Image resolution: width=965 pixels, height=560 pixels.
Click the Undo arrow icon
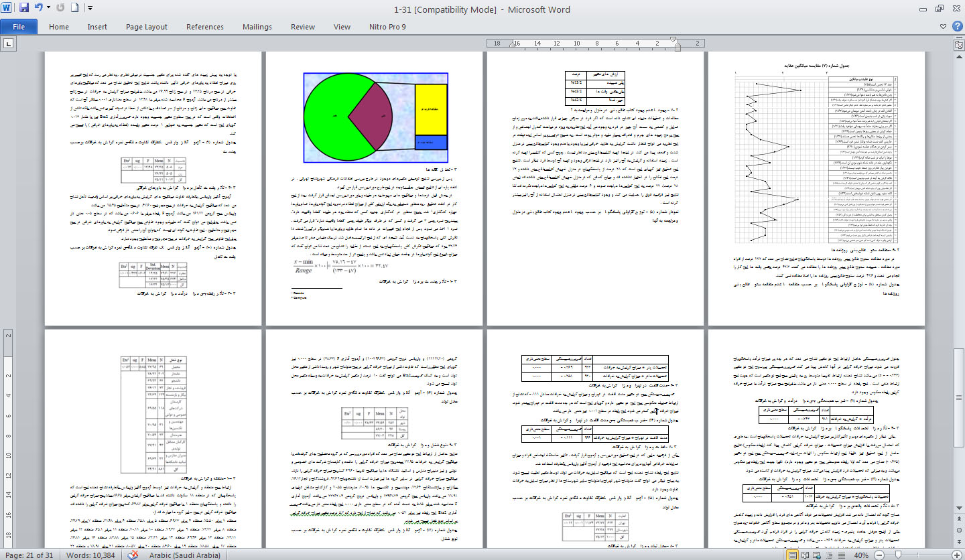[x=39, y=9]
